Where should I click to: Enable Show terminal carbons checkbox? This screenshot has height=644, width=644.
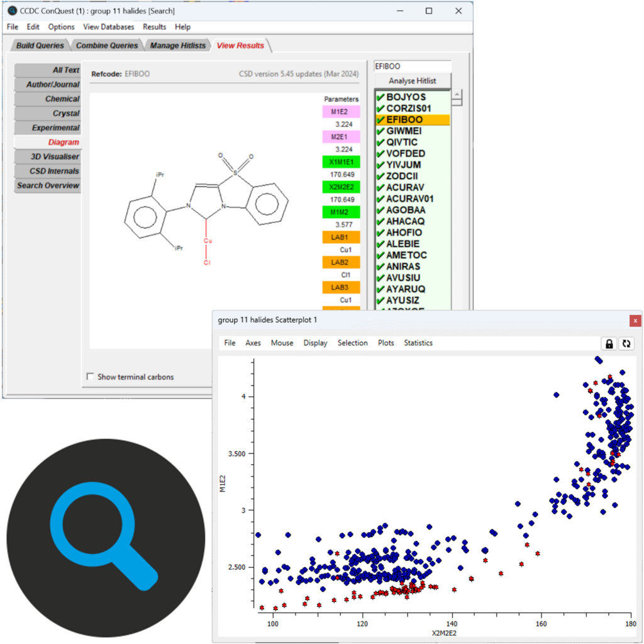[91, 377]
